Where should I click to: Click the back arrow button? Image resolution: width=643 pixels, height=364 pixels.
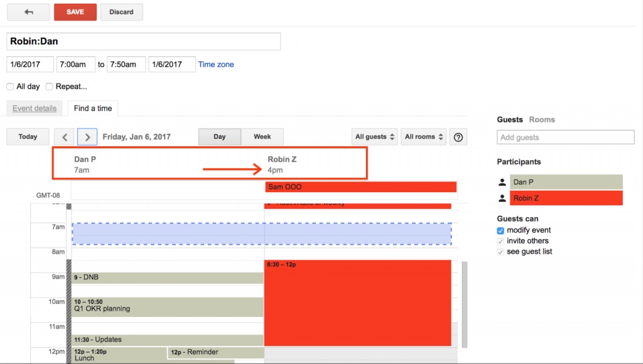[28, 12]
